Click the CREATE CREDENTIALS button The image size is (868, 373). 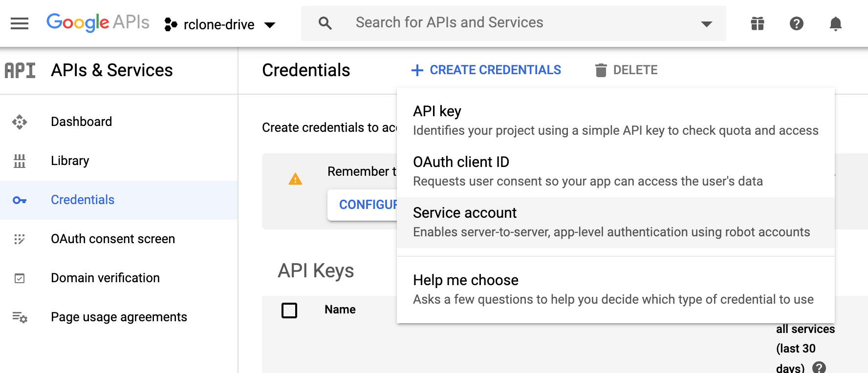pos(486,70)
